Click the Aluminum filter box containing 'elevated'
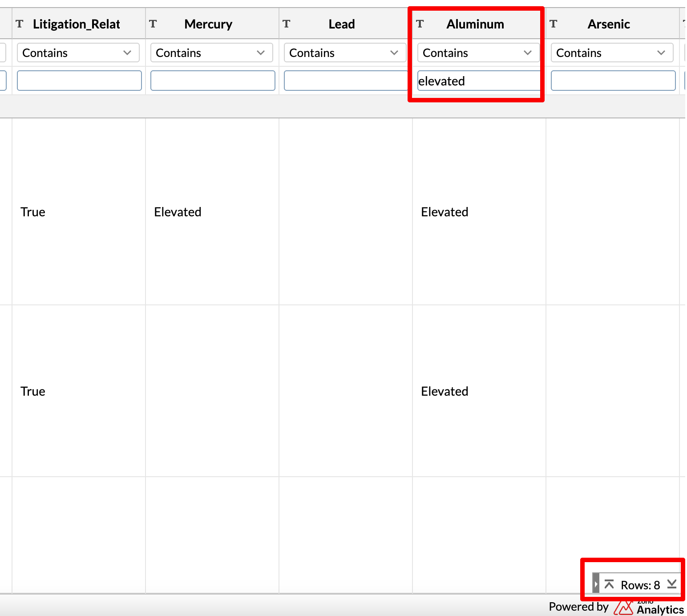 [480, 81]
